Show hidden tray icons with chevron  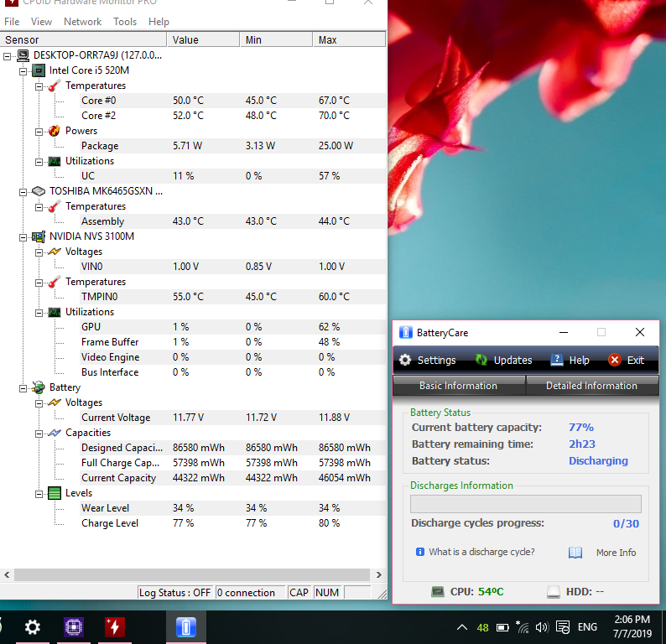462,626
